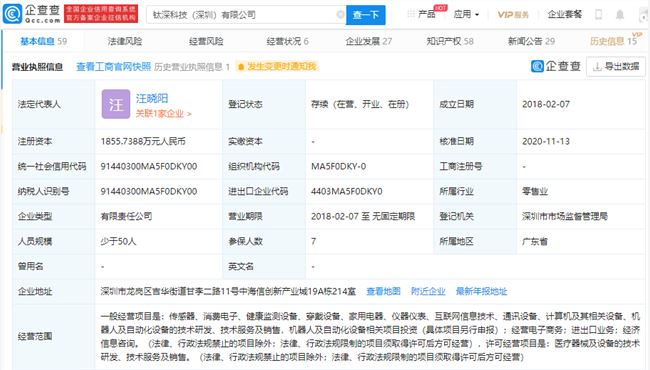
Task: Open the 产品 menu
Action: pos(426,15)
